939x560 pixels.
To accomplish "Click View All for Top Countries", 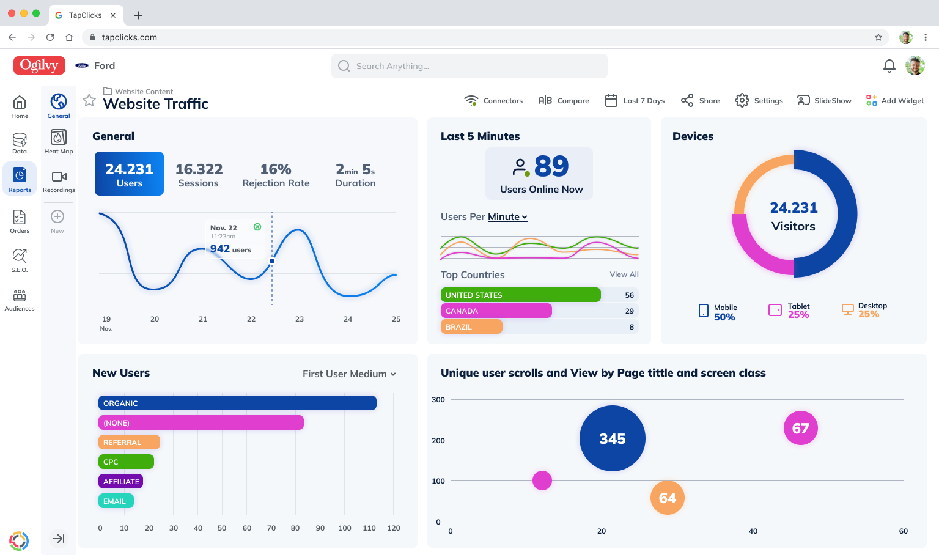I will click(624, 274).
